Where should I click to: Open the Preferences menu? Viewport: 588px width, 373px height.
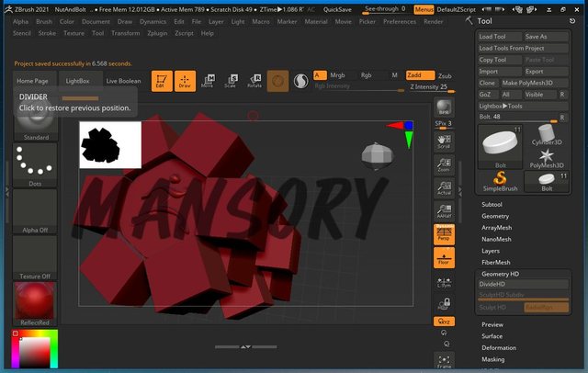[x=399, y=21]
